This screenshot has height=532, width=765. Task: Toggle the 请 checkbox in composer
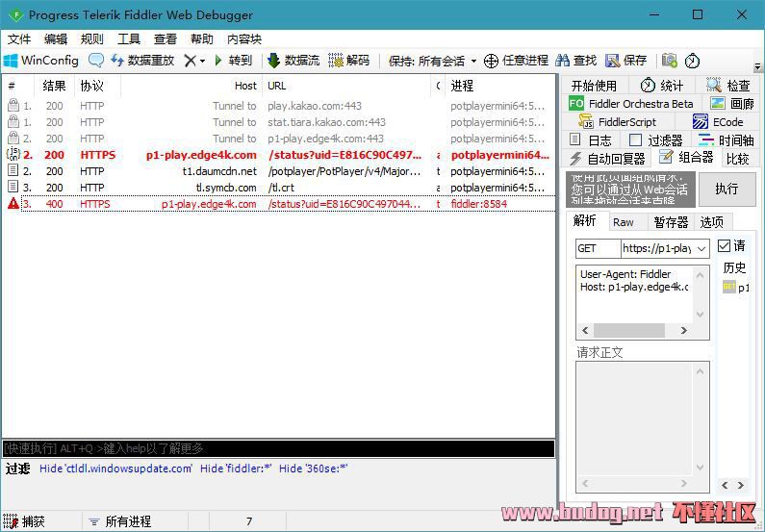[x=724, y=245]
